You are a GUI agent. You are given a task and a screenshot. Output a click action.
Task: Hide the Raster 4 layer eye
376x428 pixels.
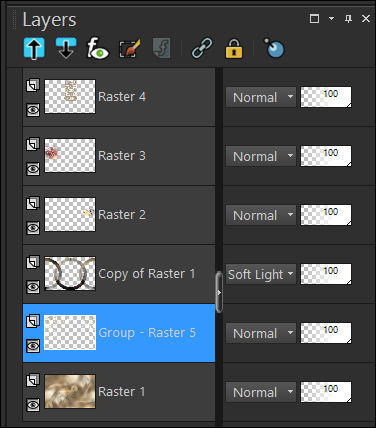pos(33,110)
